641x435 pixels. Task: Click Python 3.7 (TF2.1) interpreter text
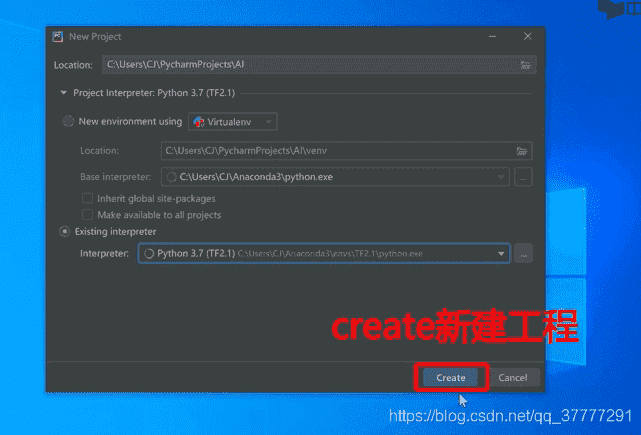(x=196, y=253)
